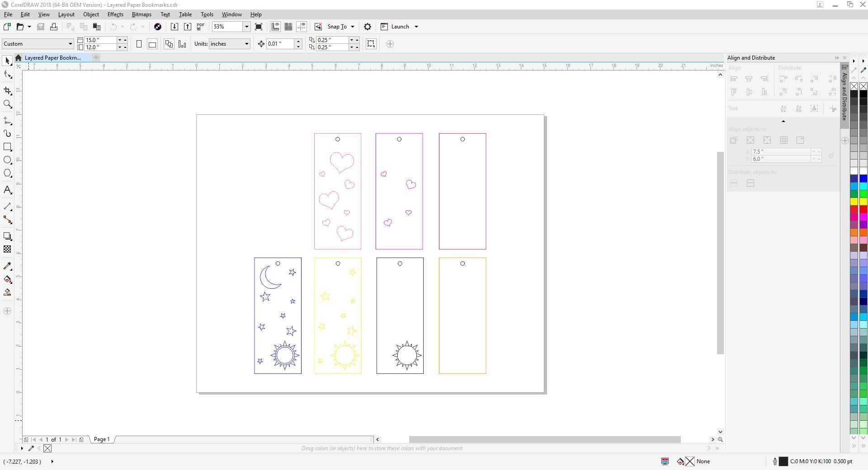This screenshot has width=868, height=470.
Task: Switch page to landscape orientation
Action: coord(152,44)
